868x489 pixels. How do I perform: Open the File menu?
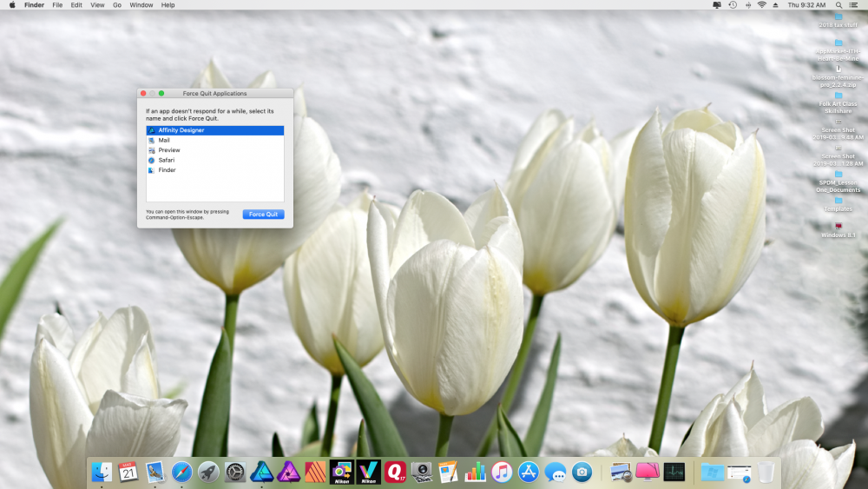tap(57, 5)
